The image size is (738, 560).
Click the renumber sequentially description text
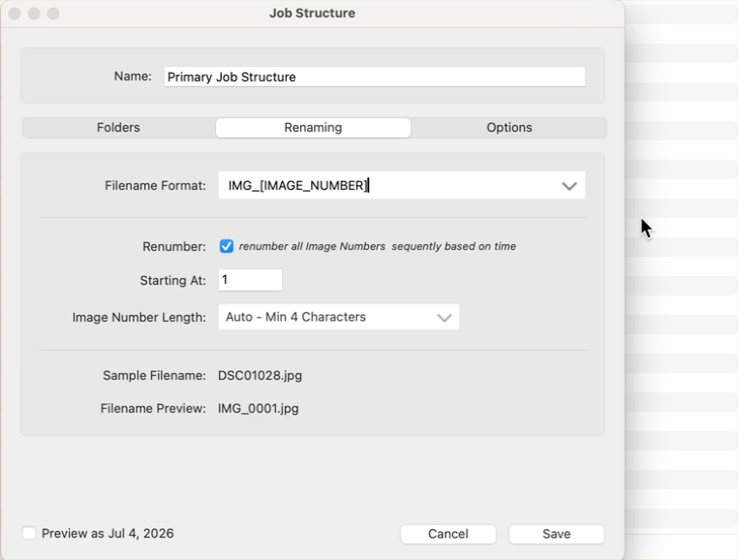click(377, 246)
